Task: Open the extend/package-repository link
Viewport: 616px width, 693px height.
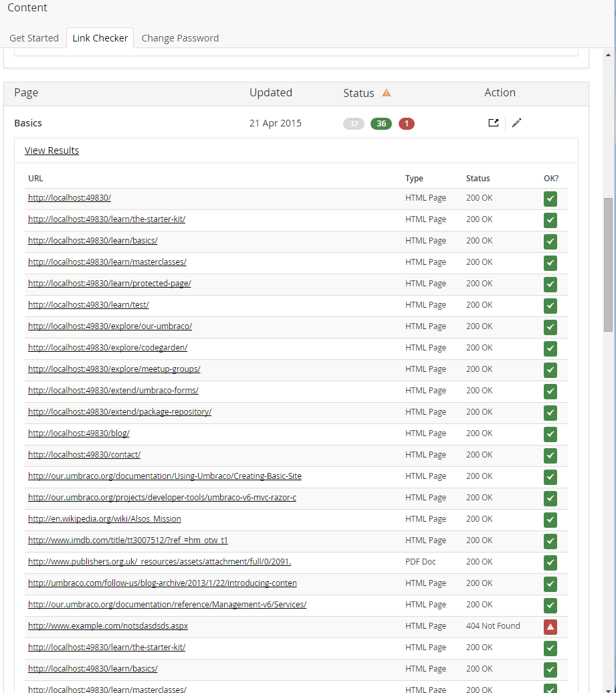Action: tap(120, 411)
